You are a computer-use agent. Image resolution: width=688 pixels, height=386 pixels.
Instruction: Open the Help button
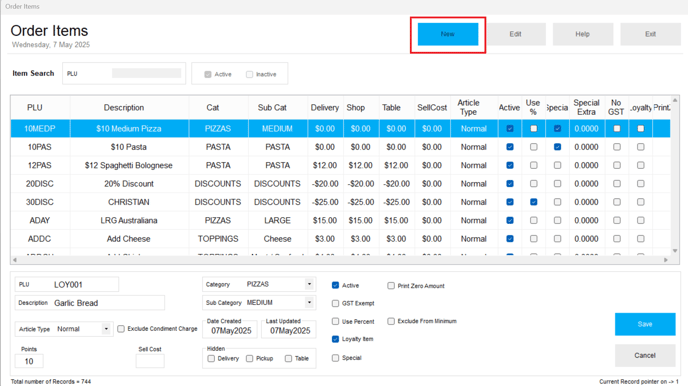point(583,34)
